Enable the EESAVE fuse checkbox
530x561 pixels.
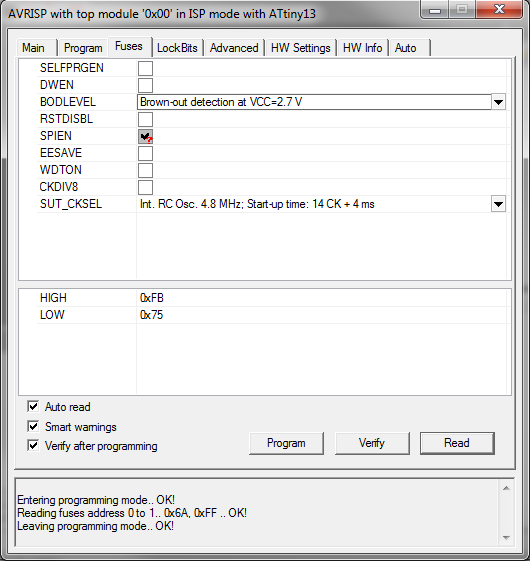[x=145, y=153]
